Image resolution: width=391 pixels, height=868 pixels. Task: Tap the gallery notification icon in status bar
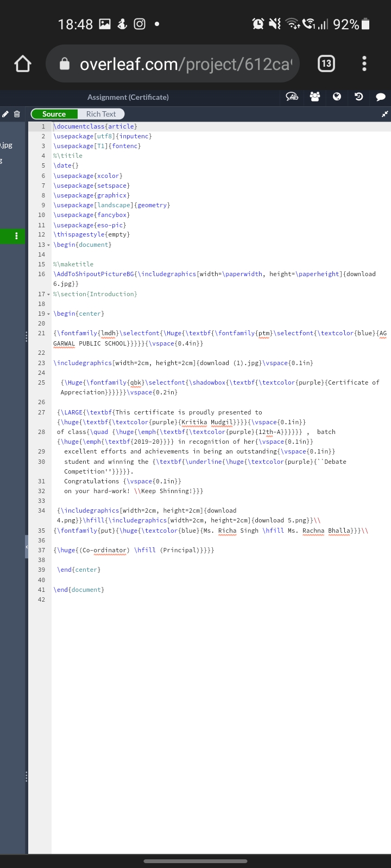(105, 24)
